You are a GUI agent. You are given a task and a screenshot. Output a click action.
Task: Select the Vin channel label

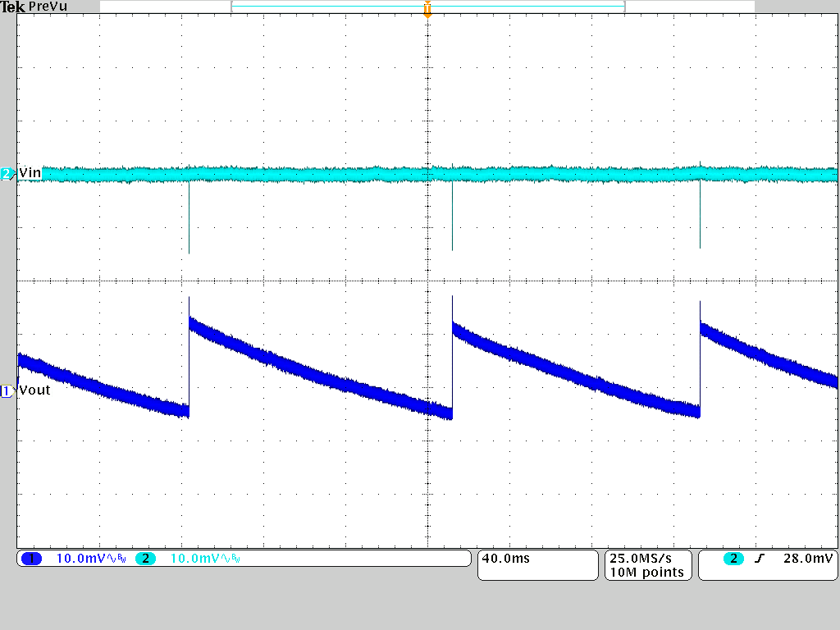pos(28,172)
